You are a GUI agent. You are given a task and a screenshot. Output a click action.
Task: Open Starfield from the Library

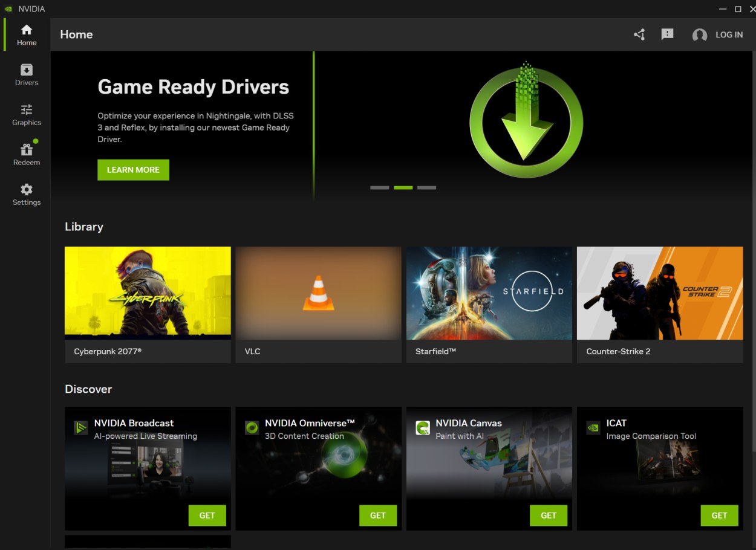(489, 292)
